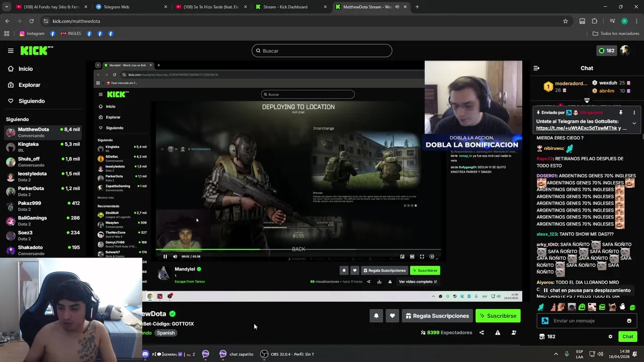Open the chat shop icon showing 182
The width and height of the screenshot is (644, 362).
(547, 337)
